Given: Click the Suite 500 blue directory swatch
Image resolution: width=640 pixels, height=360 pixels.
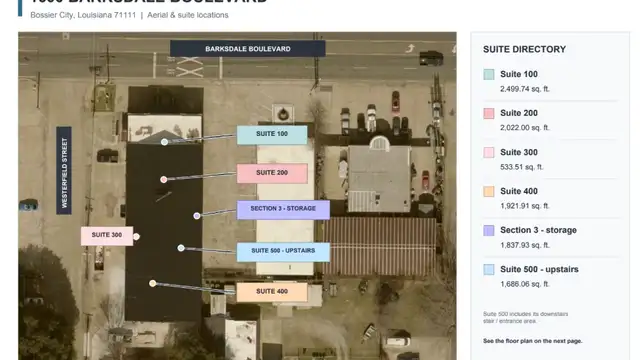Looking at the screenshot, I should click(489, 269).
